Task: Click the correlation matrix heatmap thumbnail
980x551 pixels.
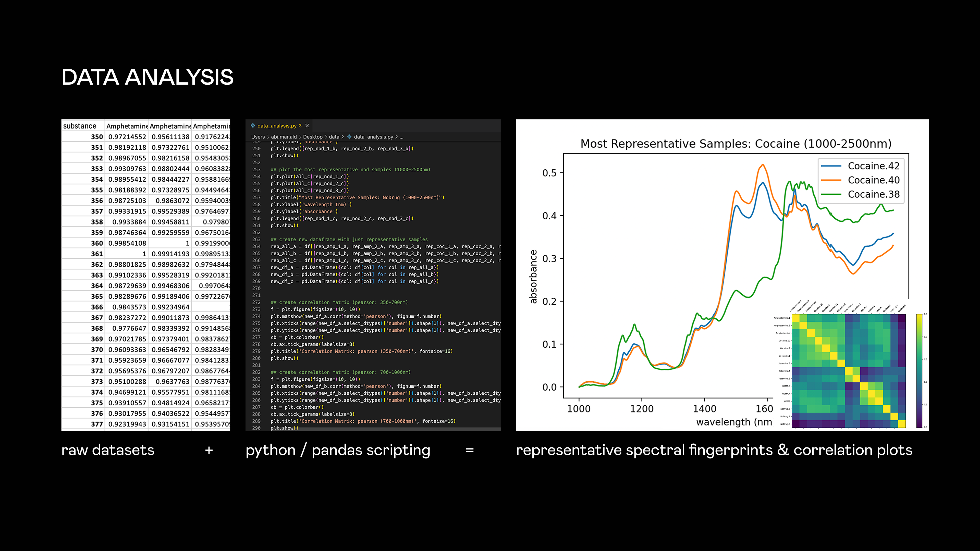Action: pos(848,371)
